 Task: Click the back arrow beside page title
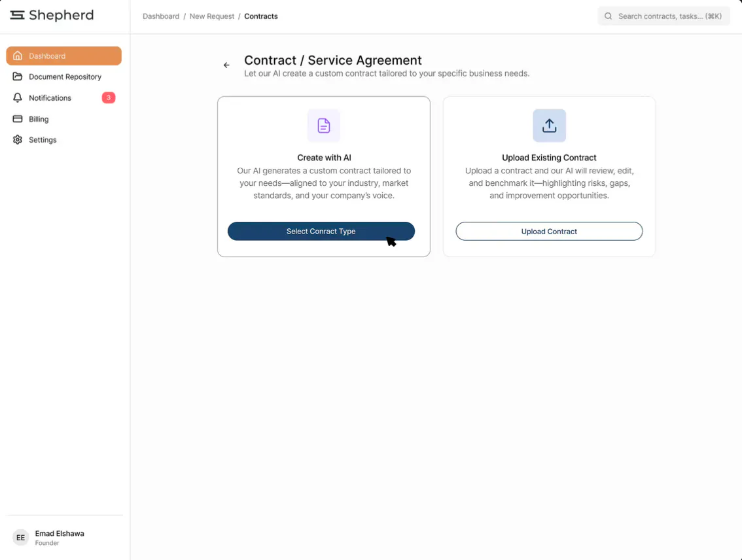click(x=226, y=65)
